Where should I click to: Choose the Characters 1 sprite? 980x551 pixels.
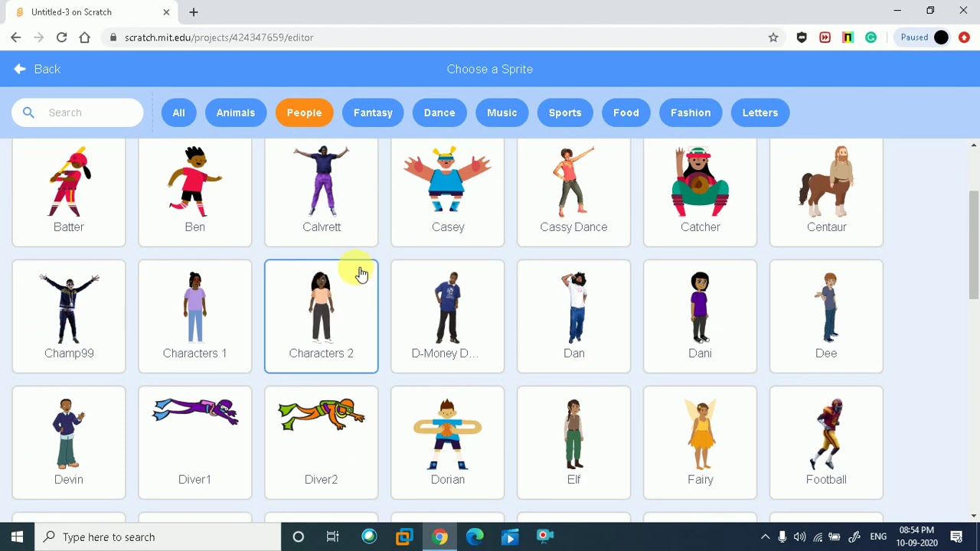(x=194, y=316)
